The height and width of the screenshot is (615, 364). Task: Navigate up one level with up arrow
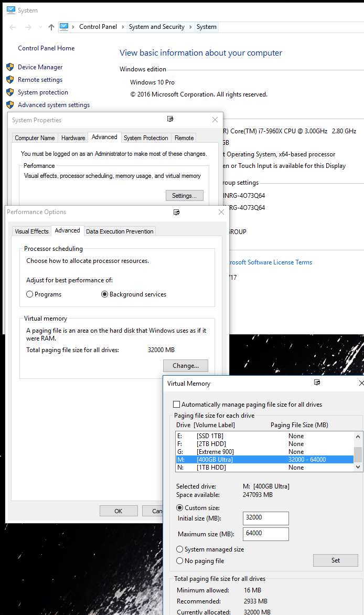click(51, 27)
